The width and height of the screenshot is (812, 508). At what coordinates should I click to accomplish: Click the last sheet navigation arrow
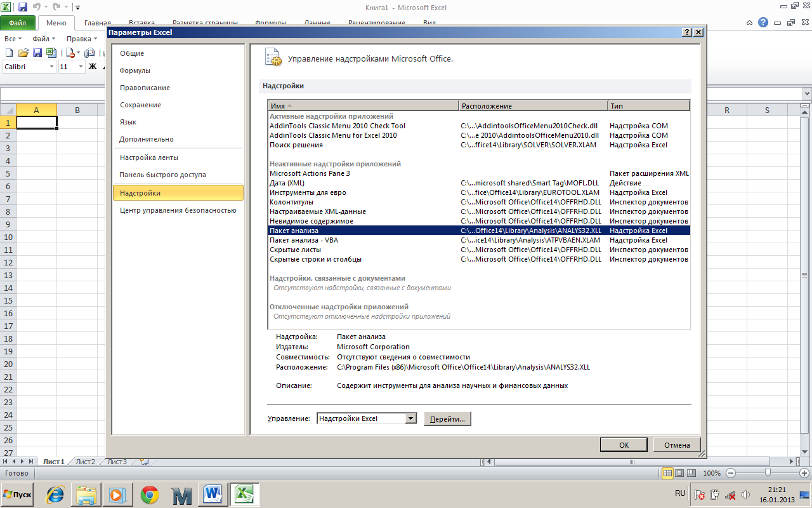coord(31,462)
